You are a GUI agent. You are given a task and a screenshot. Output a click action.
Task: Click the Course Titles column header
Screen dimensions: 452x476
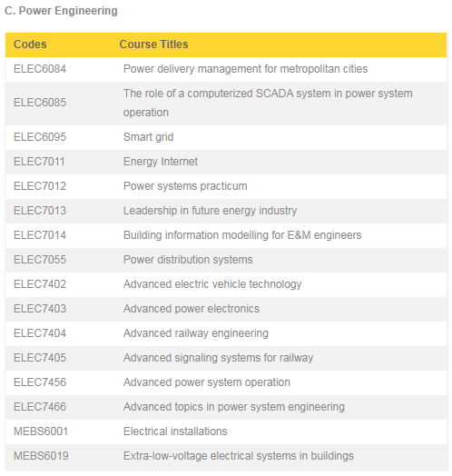153,45
